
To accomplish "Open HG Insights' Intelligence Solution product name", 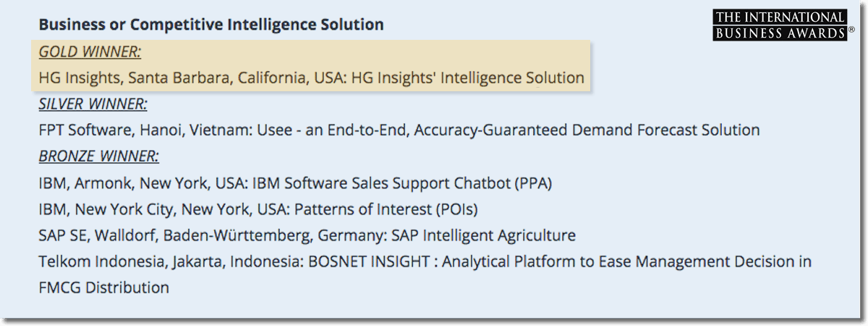I will tap(467, 78).
